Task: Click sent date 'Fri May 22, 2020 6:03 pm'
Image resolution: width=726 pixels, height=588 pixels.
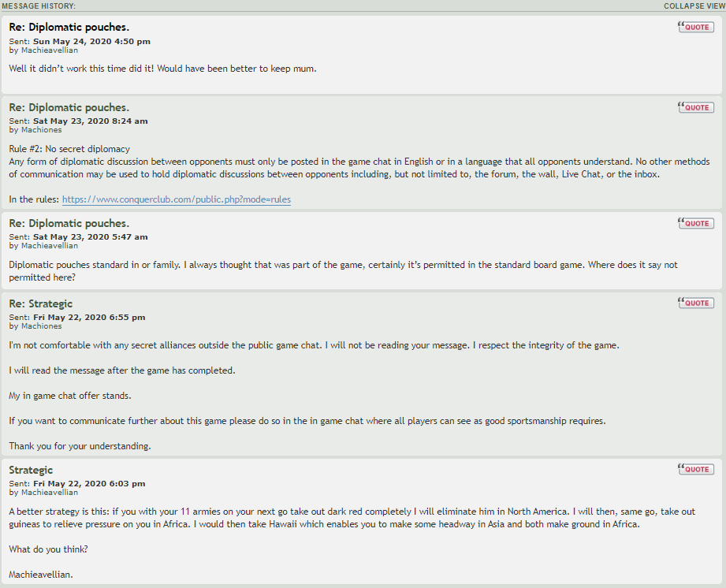Action: pyautogui.click(x=89, y=483)
